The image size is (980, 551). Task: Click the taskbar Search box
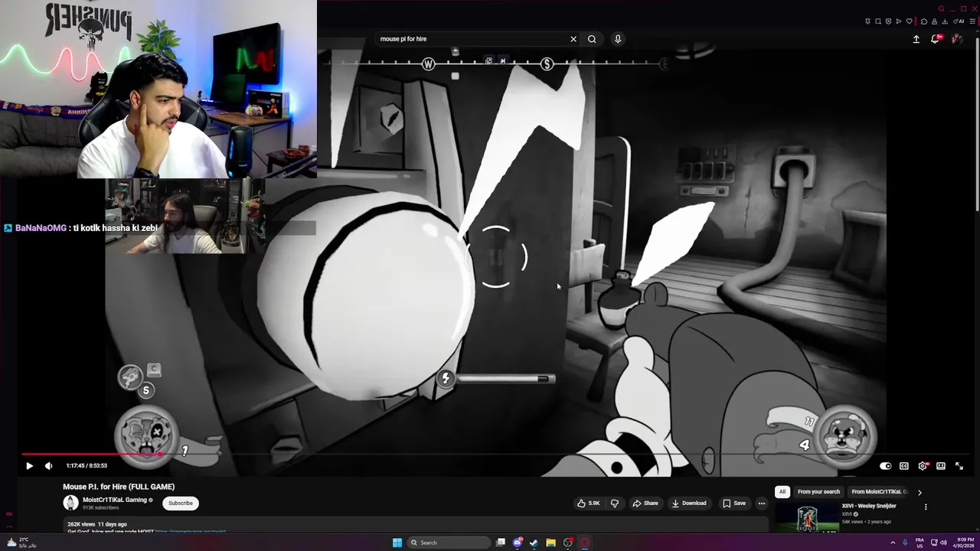[x=447, y=543]
